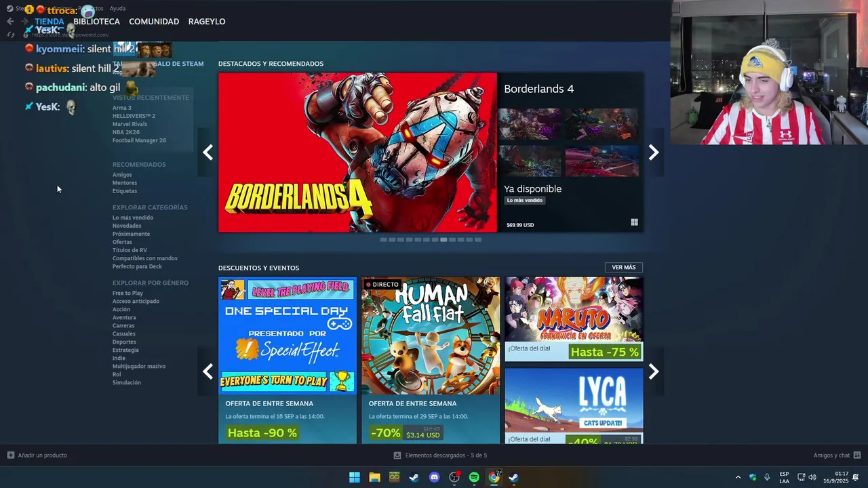Viewport: 868px width, 488px height.
Task: Open Títulos de RV category
Action: [130, 250]
